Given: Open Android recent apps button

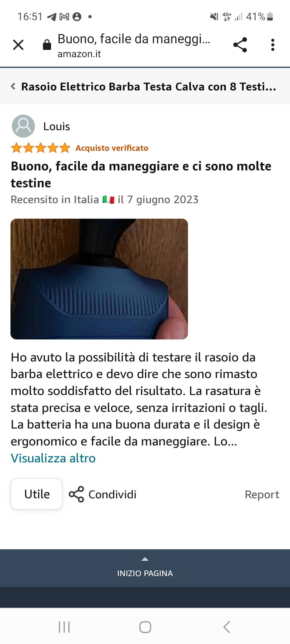Looking at the screenshot, I should click(x=64, y=627).
